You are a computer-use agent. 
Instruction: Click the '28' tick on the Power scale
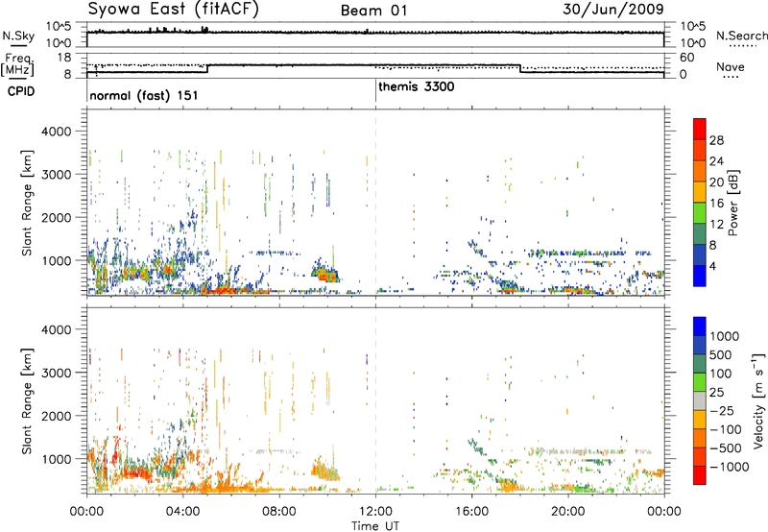point(716,140)
